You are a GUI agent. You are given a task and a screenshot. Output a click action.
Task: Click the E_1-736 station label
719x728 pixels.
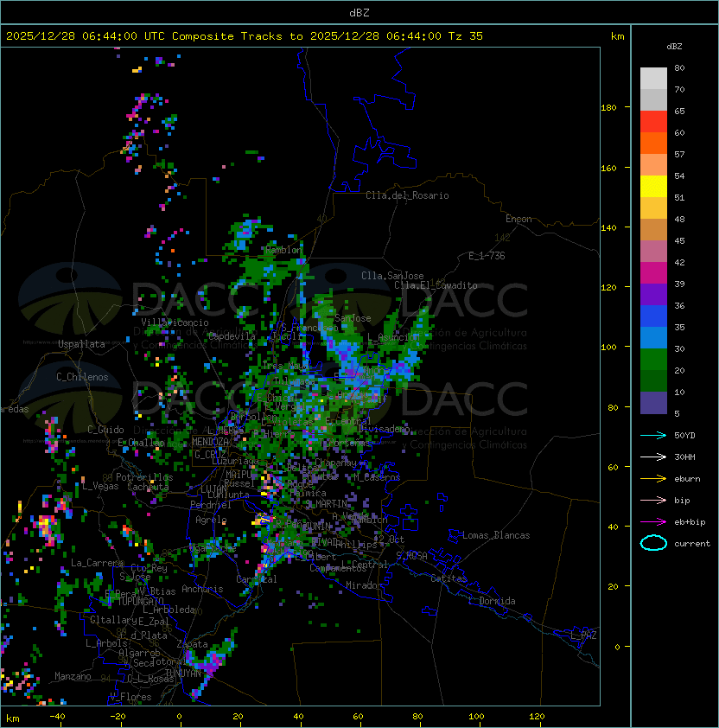pos(487,256)
